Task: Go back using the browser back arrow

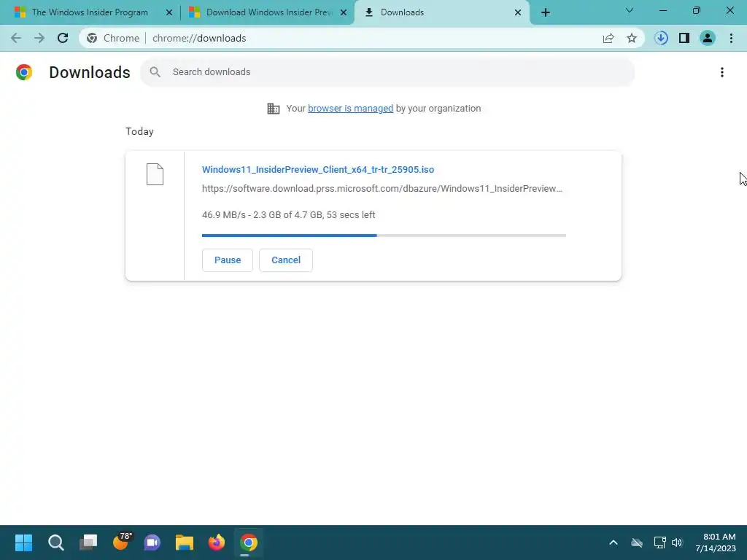Action: pyautogui.click(x=16, y=38)
